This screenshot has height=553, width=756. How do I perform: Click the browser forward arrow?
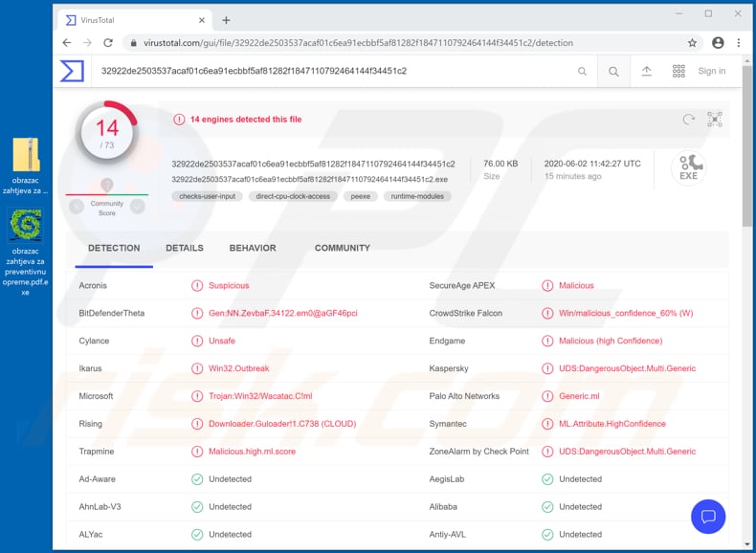click(87, 43)
